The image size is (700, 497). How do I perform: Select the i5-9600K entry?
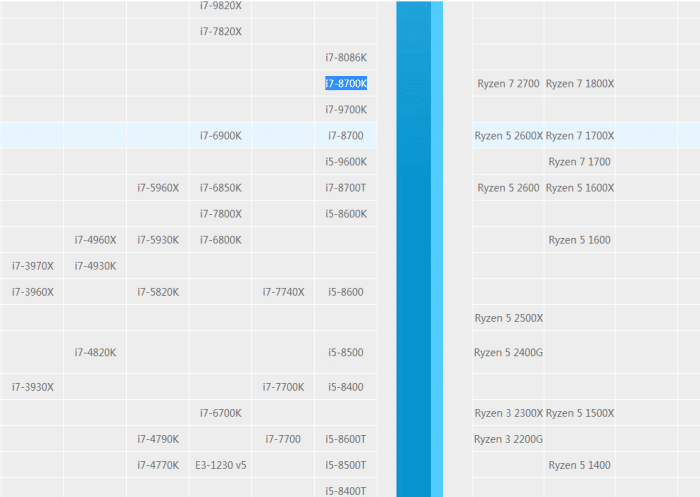(346, 162)
